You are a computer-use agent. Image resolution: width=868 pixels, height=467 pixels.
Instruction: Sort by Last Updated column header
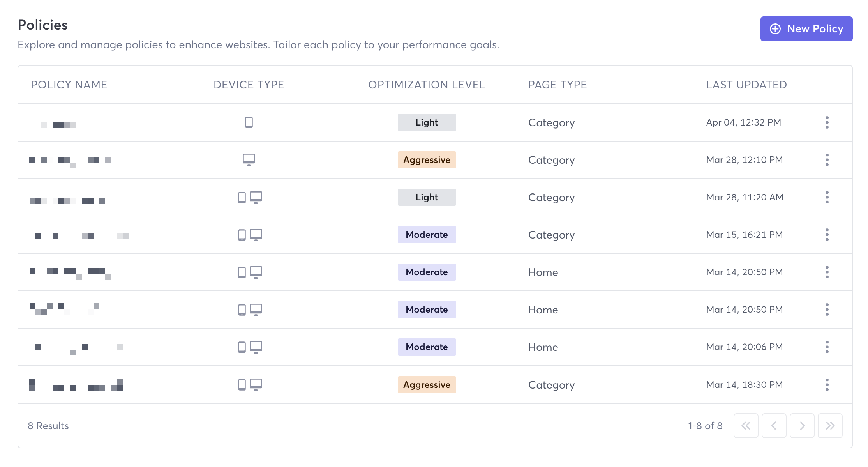[x=746, y=85]
